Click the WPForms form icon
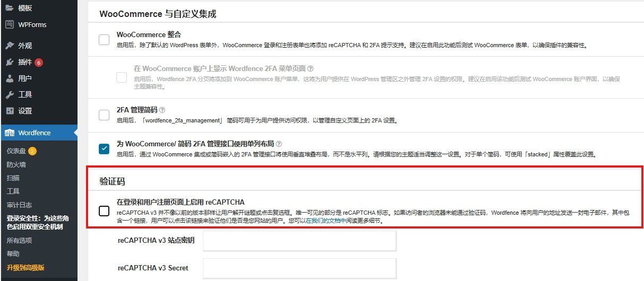The width and height of the screenshot is (644, 281). [x=10, y=24]
